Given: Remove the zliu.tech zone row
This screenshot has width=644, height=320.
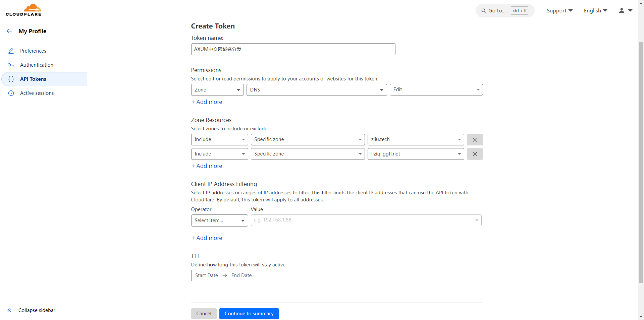Looking at the screenshot, I should pyautogui.click(x=475, y=140).
